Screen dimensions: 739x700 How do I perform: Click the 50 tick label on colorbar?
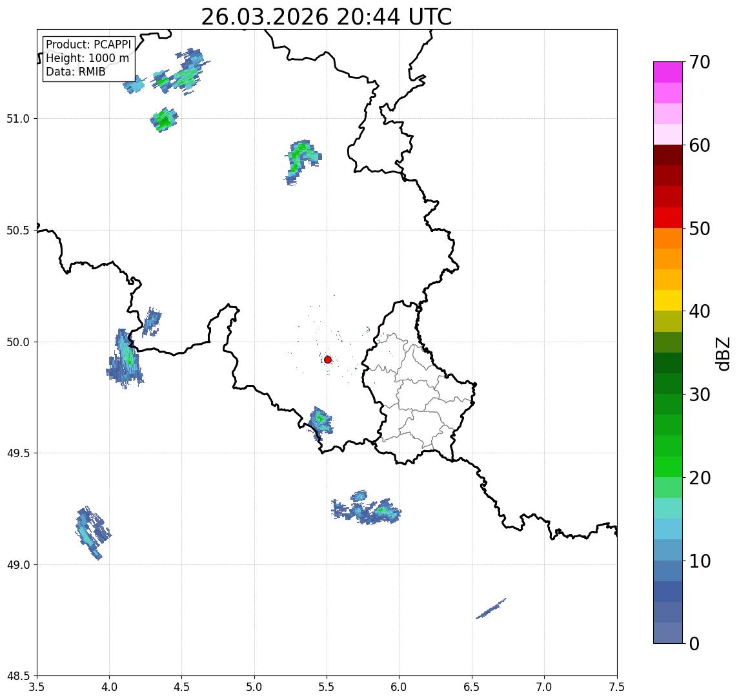point(700,229)
